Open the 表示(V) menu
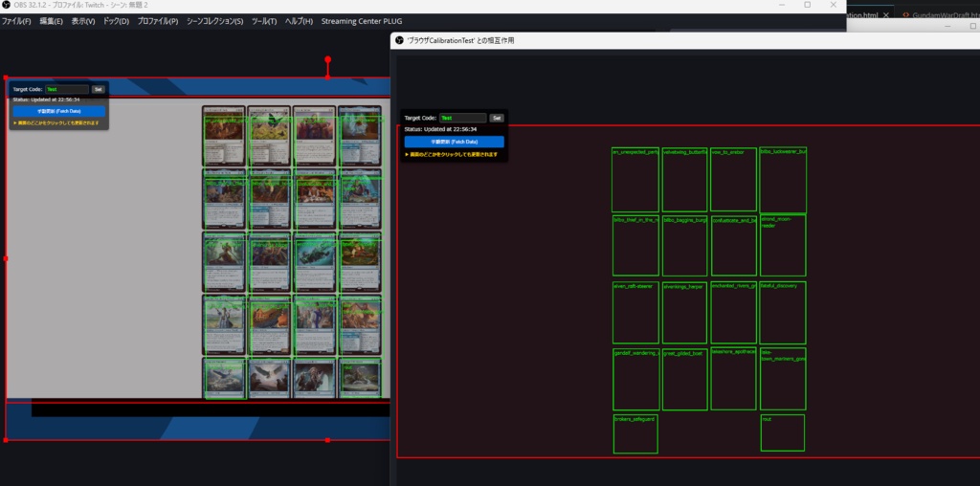 pos(83,21)
